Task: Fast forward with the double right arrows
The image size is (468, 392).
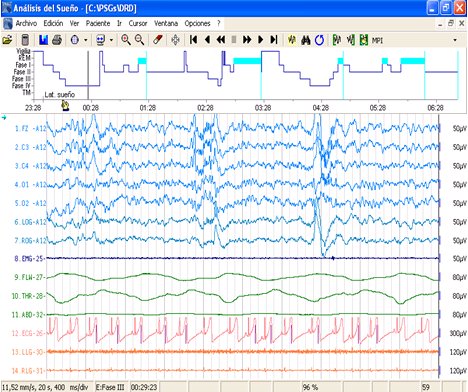Action: [247, 40]
